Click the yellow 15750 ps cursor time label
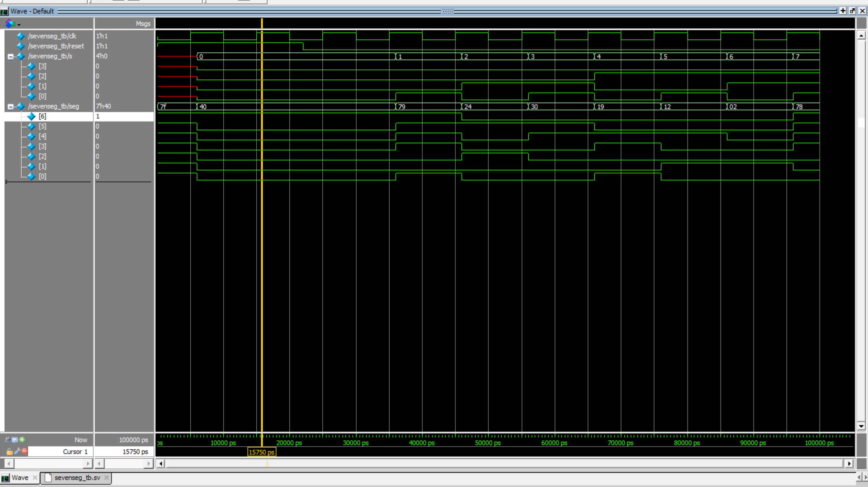This screenshot has height=487, width=868. [261, 452]
